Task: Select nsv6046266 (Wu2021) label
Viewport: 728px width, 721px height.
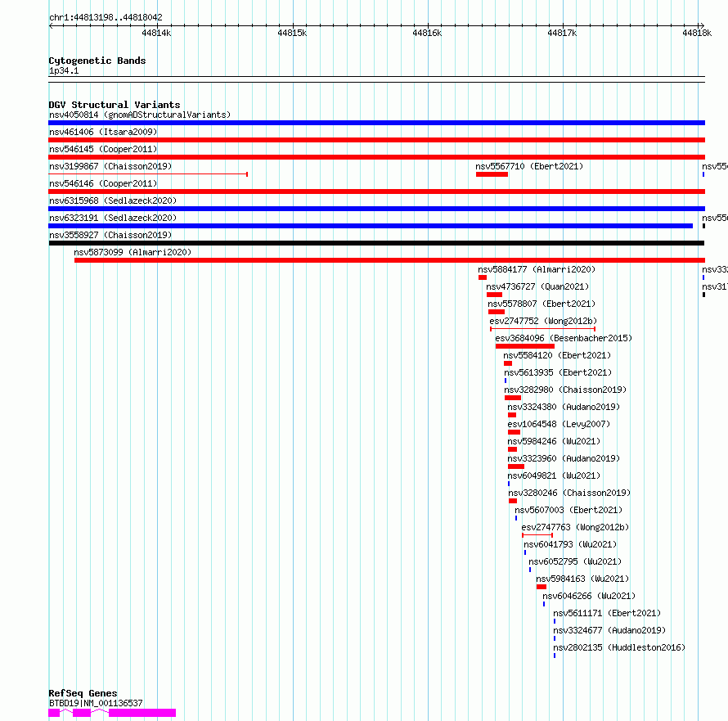Action: pyautogui.click(x=589, y=596)
